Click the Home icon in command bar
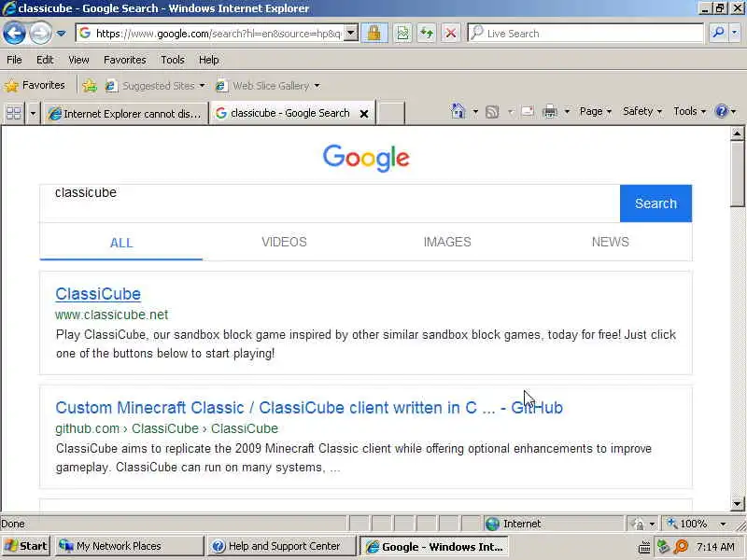The height and width of the screenshot is (560, 747). [x=458, y=111]
